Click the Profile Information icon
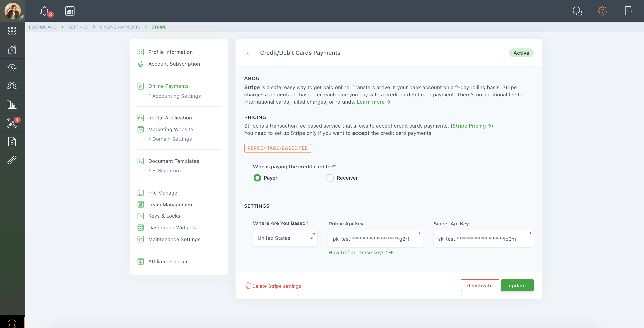The height and width of the screenshot is (328, 644). (141, 52)
